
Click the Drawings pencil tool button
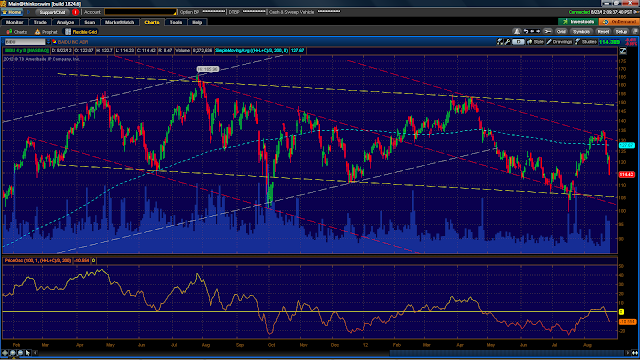(x=559, y=42)
